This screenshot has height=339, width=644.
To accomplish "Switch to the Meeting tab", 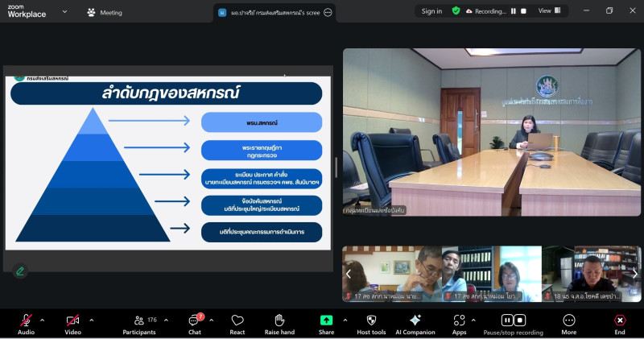I will (105, 12).
